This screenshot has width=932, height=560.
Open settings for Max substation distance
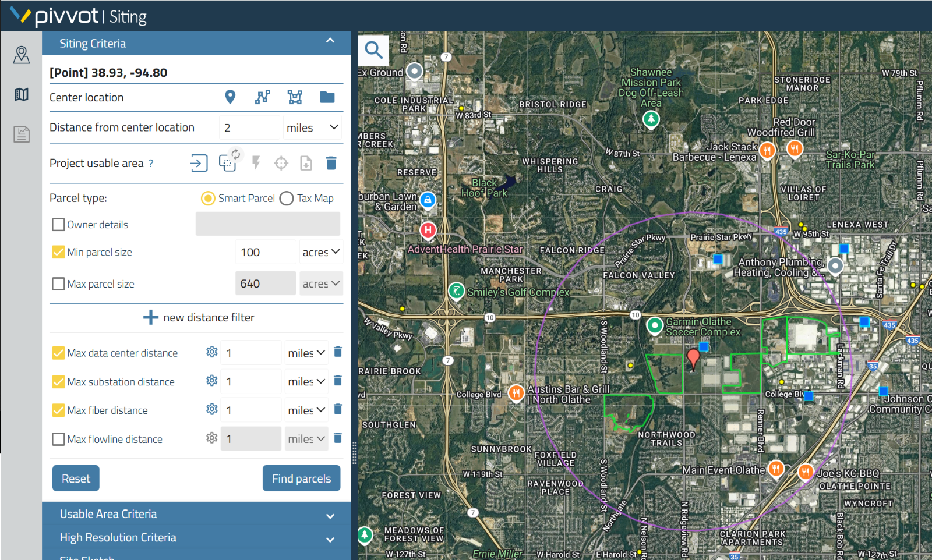click(x=212, y=380)
